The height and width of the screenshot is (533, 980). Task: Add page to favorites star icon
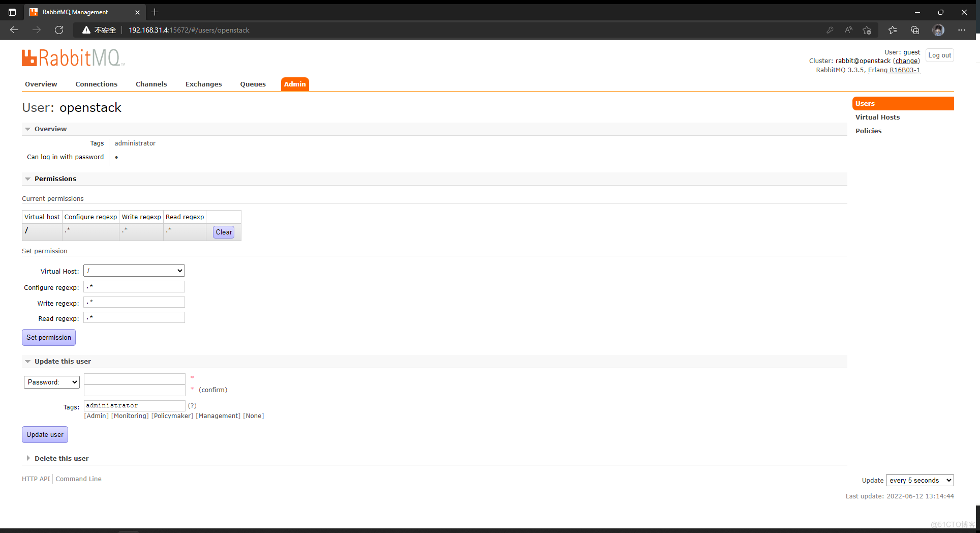point(867,30)
